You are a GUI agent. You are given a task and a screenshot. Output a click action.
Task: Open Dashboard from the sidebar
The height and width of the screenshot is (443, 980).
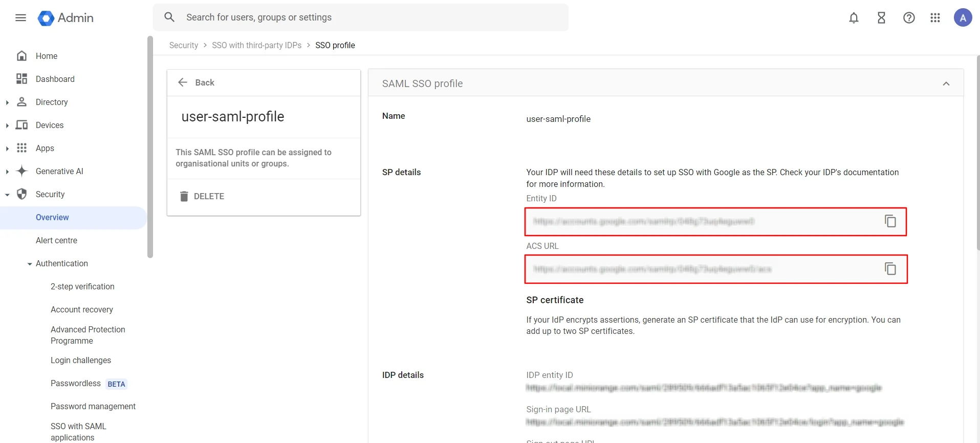(55, 79)
